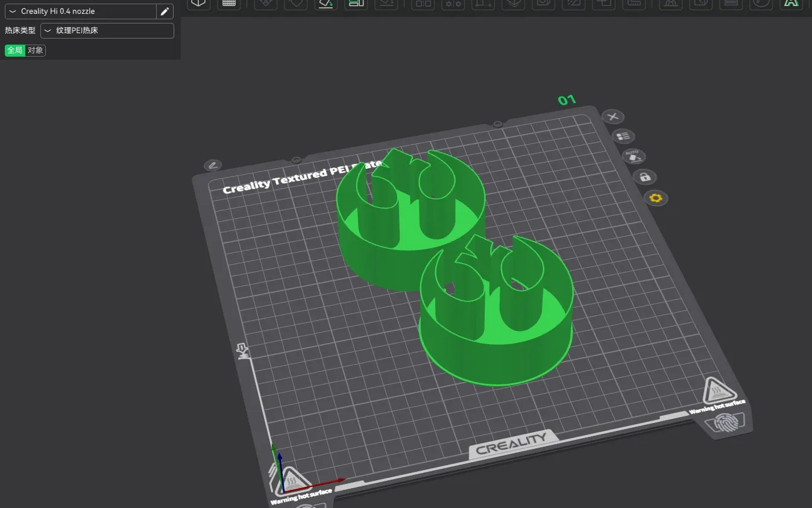
Task: Click the plate name edit pencil icon
Action: pos(213,165)
